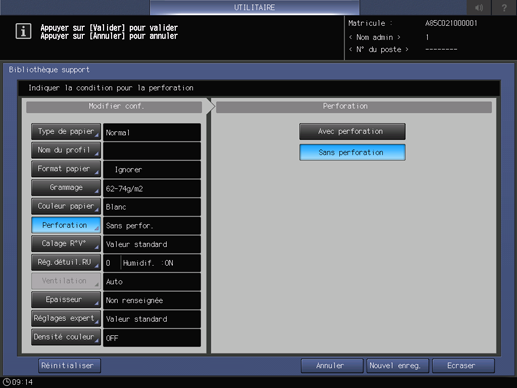
Task: Click the OFF density value
Action: pos(152,338)
